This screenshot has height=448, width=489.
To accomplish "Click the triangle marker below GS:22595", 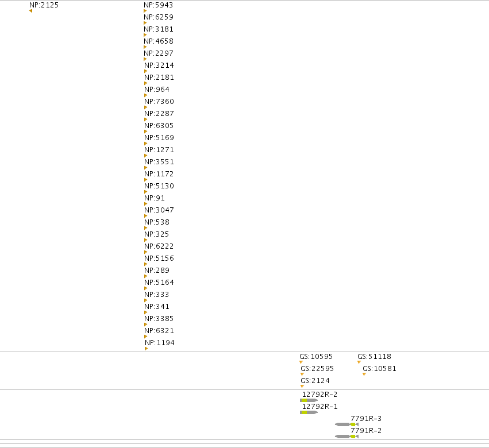I will point(302,374).
